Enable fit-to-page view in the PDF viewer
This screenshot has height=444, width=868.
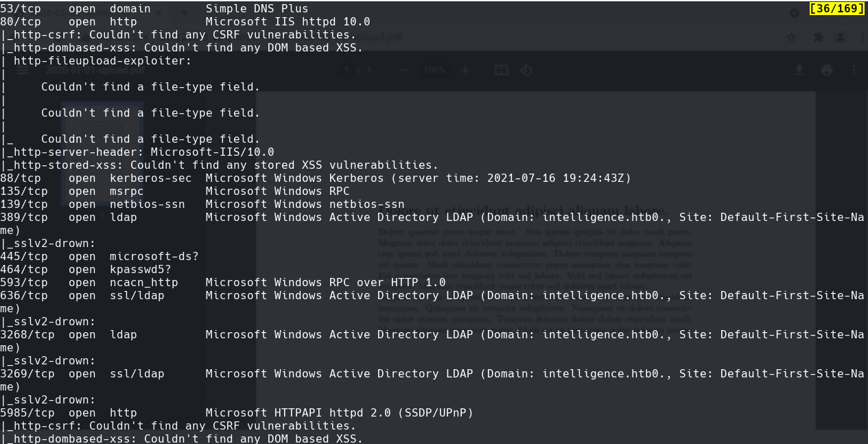[502, 70]
